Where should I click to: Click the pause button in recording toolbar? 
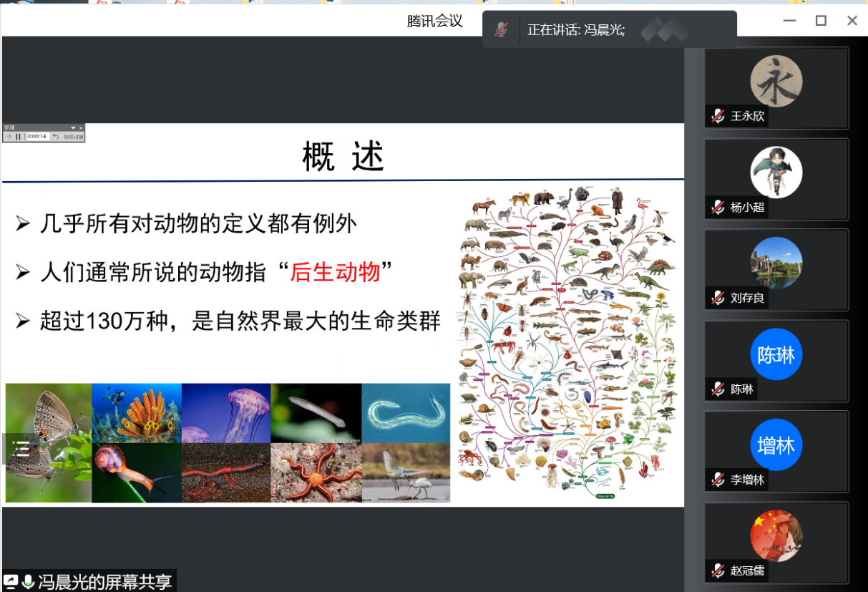19,137
